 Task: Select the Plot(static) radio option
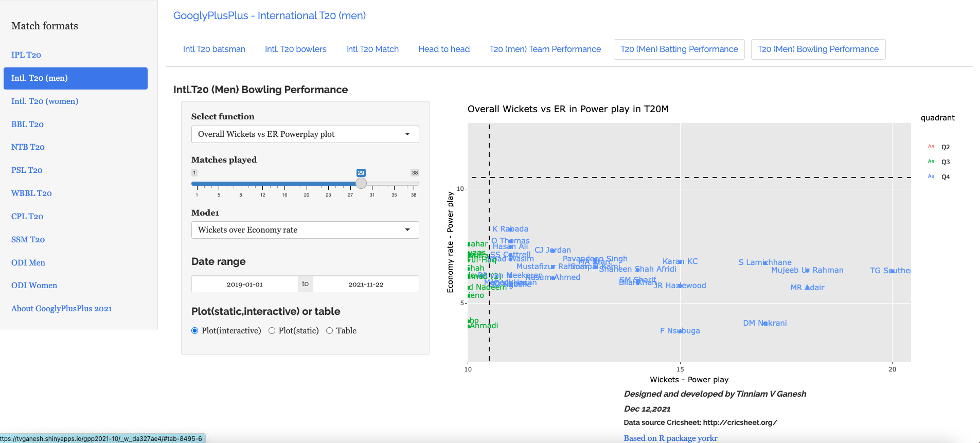pos(272,331)
